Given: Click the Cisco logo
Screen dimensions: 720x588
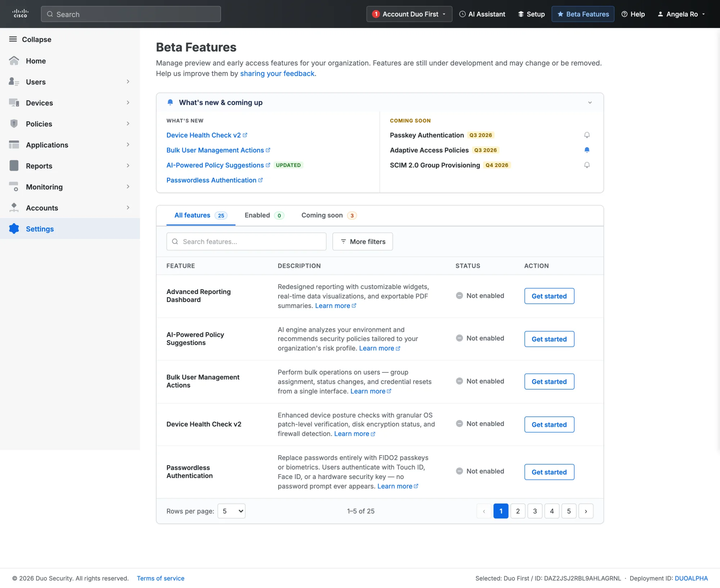Looking at the screenshot, I should tap(20, 14).
